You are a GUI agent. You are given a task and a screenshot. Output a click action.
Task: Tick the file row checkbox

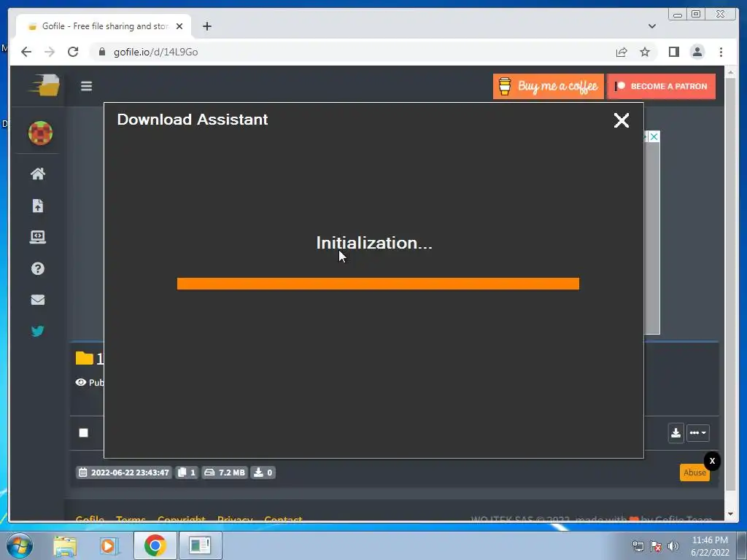tap(83, 433)
